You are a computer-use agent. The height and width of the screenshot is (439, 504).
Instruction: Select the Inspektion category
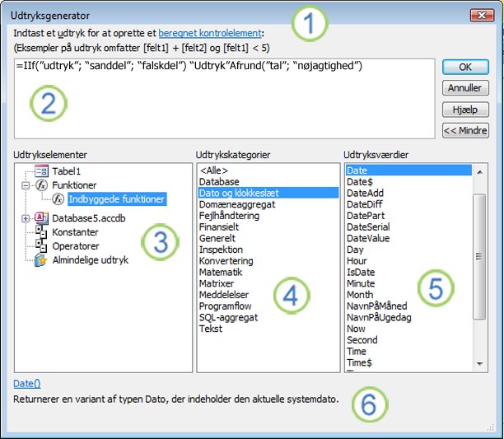point(268,250)
